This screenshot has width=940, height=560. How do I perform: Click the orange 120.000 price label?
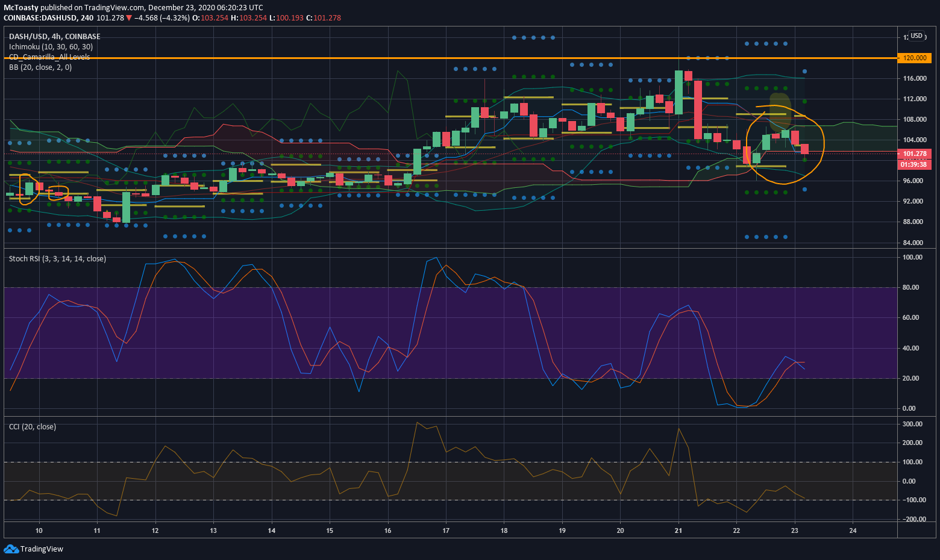(x=914, y=58)
